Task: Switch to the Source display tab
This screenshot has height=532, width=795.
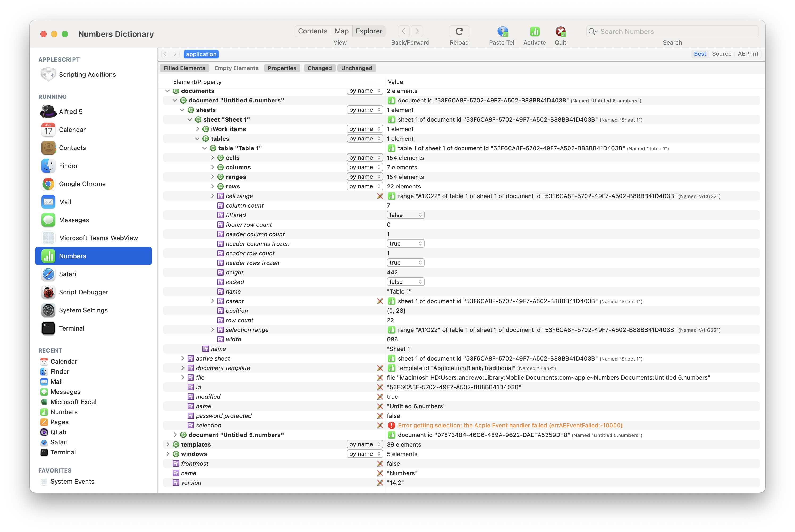Action: click(x=721, y=54)
